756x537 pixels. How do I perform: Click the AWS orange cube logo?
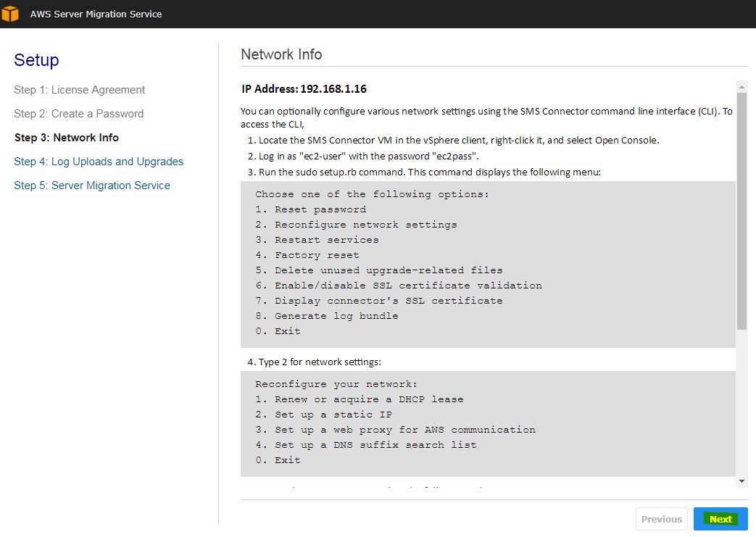[x=10, y=14]
